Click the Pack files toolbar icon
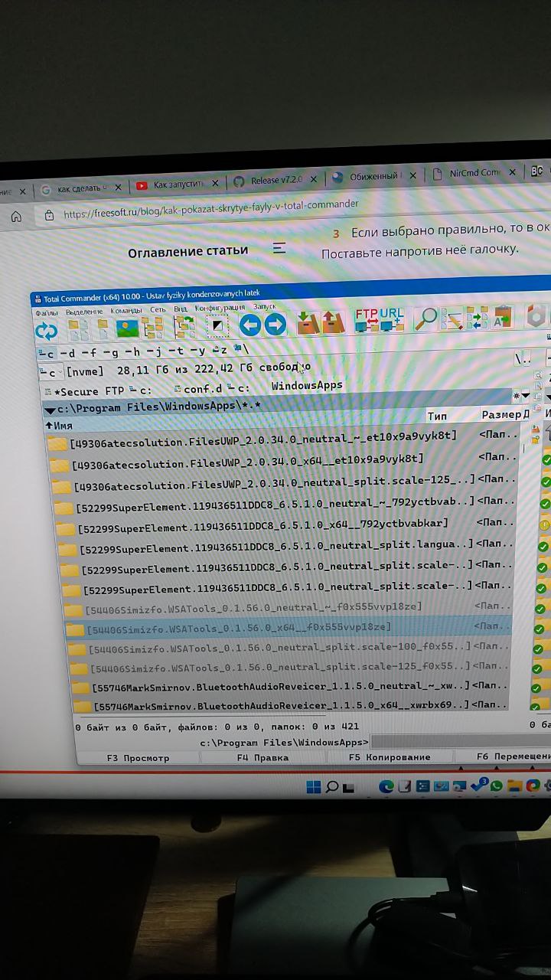Image resolution: width=551 pixels, height=980 pixels. [308, 322]
